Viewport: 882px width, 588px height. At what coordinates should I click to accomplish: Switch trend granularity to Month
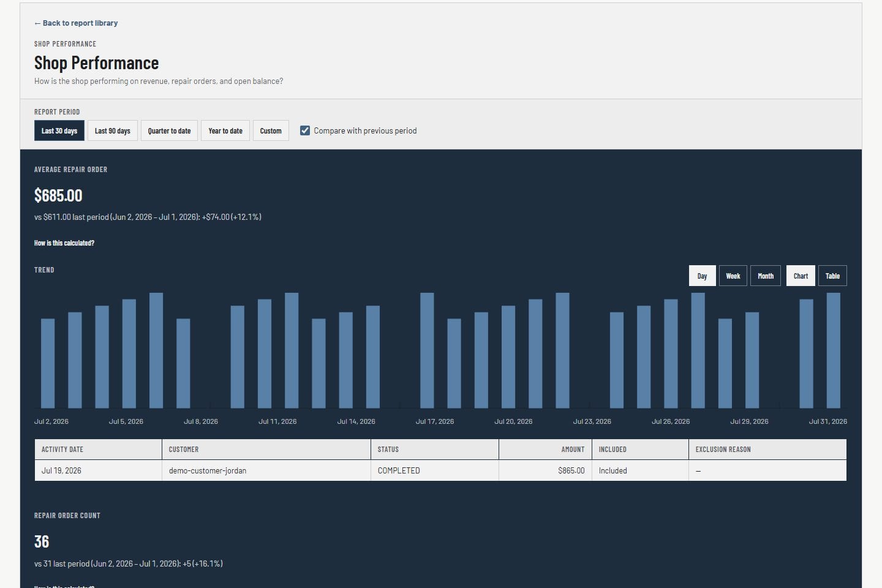tap(766, 276)
